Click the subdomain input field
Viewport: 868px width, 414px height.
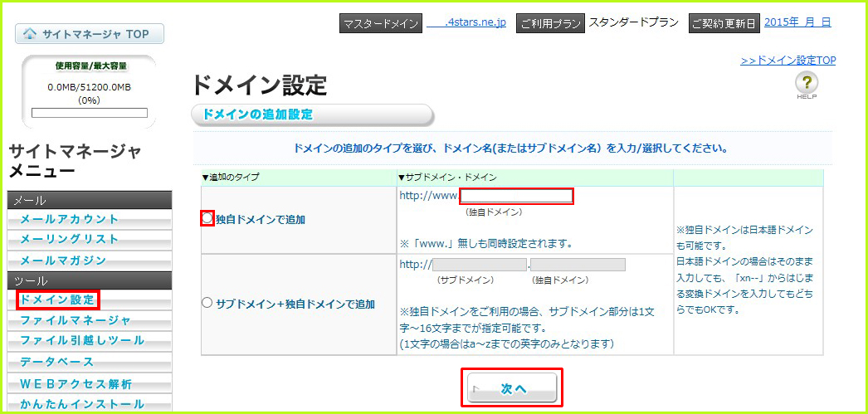click(480, 265)
